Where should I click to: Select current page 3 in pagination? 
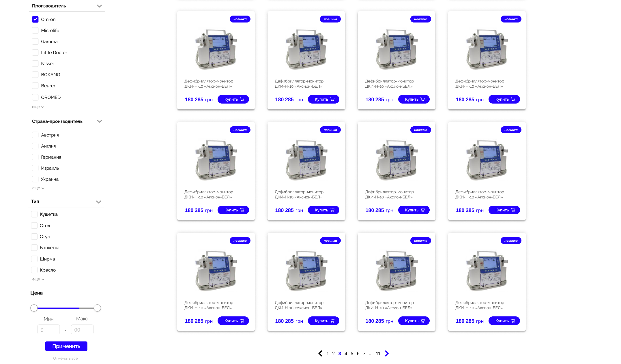coord(340,353)
